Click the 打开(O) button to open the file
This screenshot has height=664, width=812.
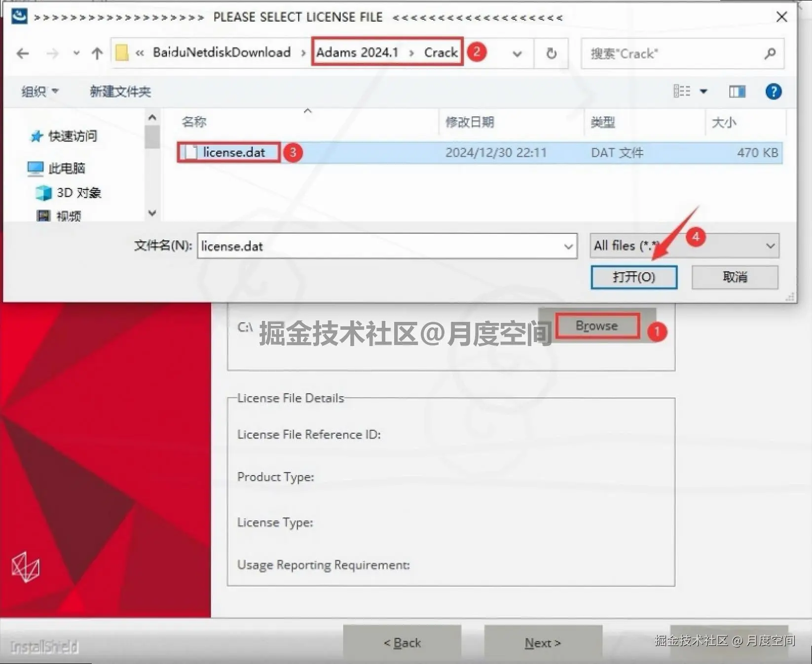(x=634, y=277)
